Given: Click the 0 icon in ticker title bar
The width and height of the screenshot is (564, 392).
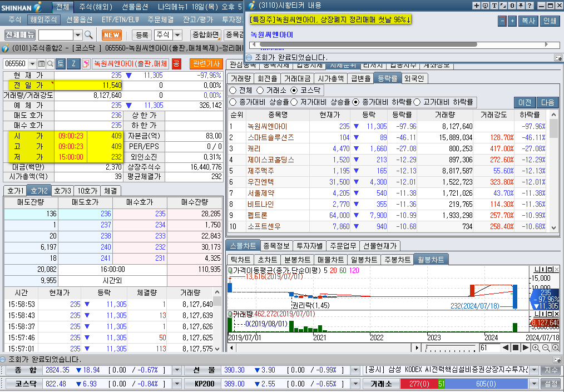Looking at the screenshot, I should tap(512, 6).
